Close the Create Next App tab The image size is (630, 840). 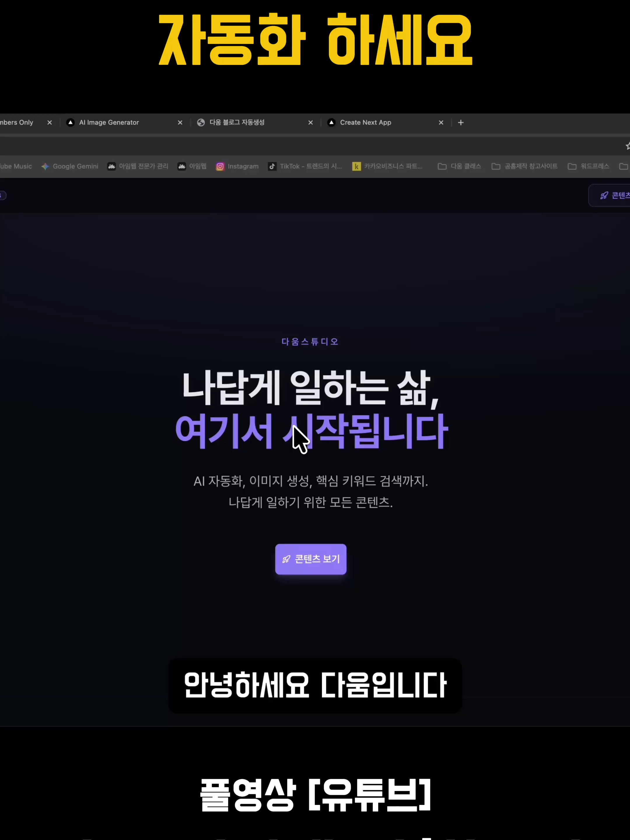click(x=441, y=123)
